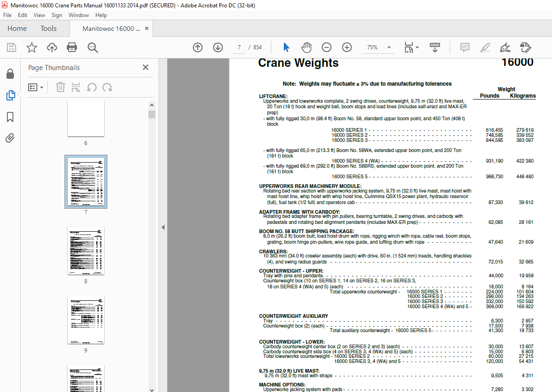Open the Sign menu
This screenshot has height=392, width=552.
click(57, 15)
